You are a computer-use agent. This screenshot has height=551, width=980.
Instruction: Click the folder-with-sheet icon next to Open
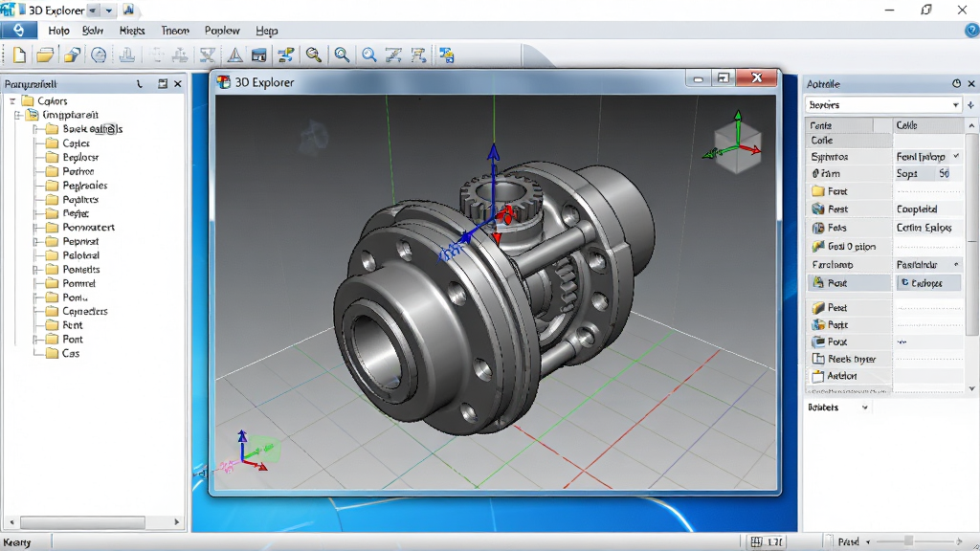pyautogui.click(x=71, y=55)
